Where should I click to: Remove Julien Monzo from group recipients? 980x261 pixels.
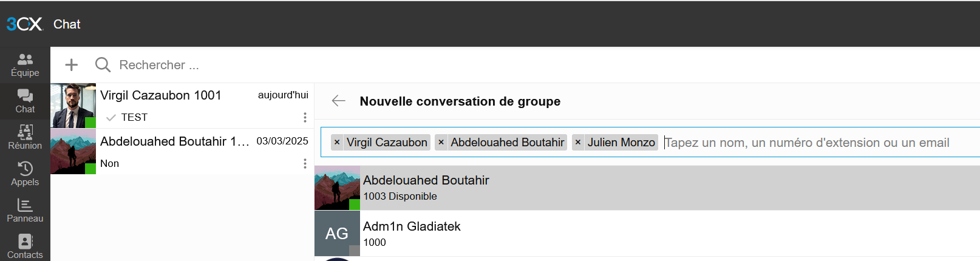(578, 143)
